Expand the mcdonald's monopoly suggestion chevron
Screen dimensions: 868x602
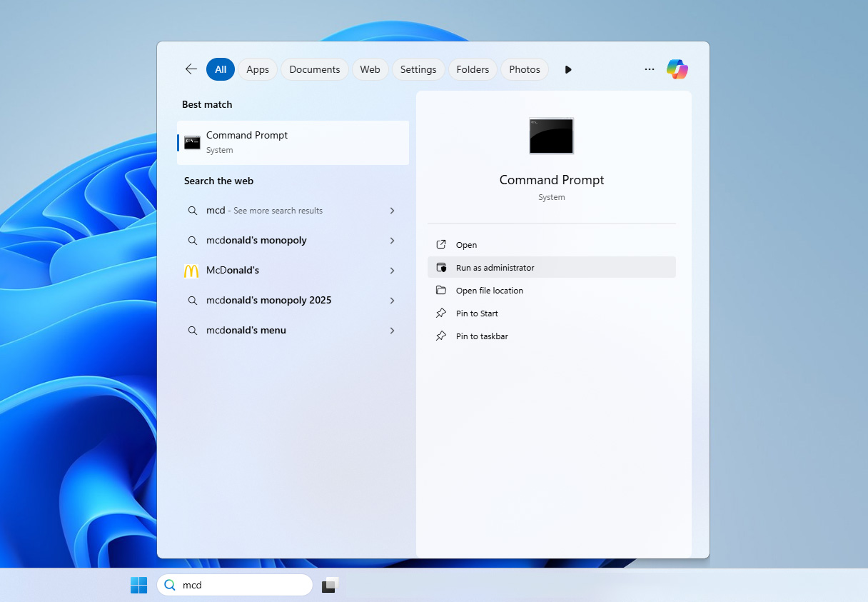pyautogui.click(x=392, y=241)
